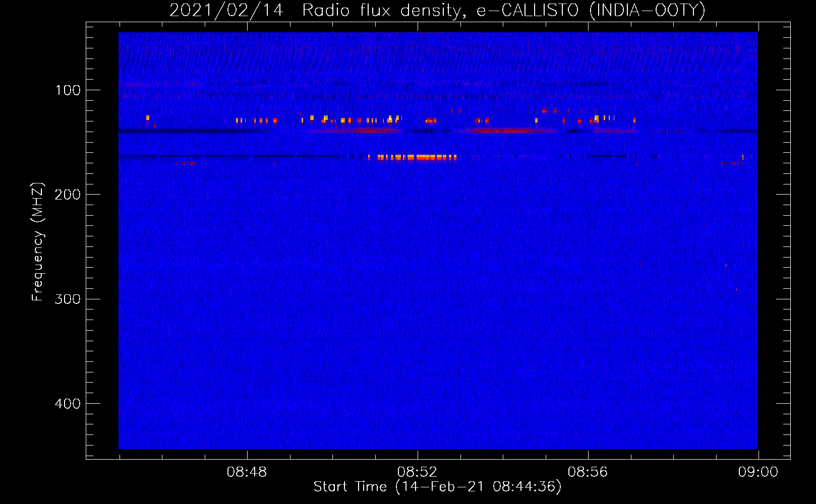The image size is (816, 504).
Task: Click the 08:52 time tick label
Action: 417,472
